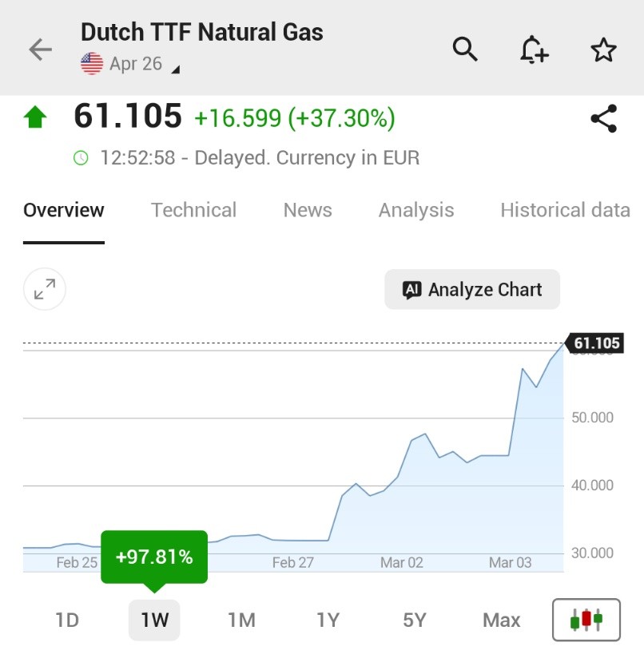Go to the Analysis tab

click(x=415, y=210)
